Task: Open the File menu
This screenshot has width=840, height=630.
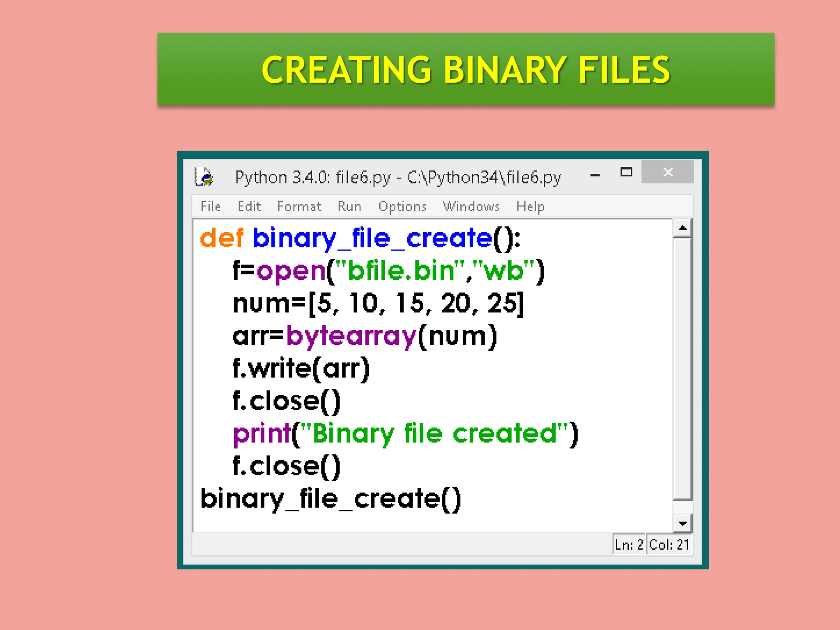Action: pos(210,206)
